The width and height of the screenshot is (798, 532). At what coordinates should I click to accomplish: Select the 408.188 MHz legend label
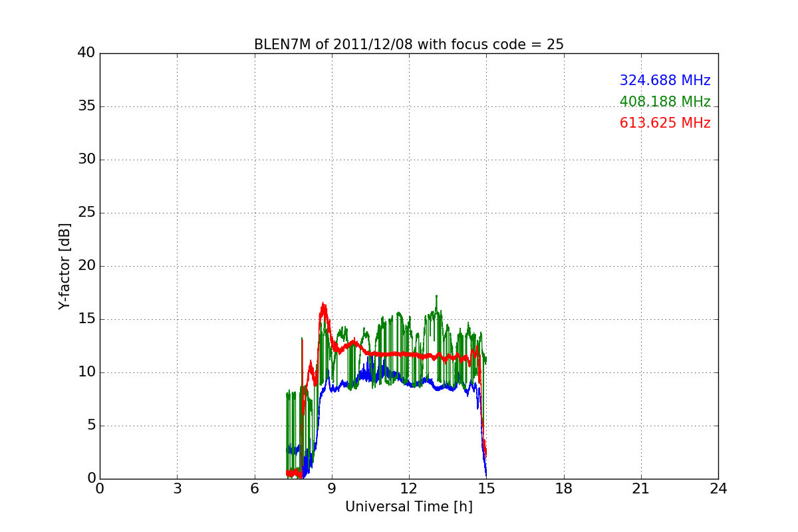(x=665, y=102)
